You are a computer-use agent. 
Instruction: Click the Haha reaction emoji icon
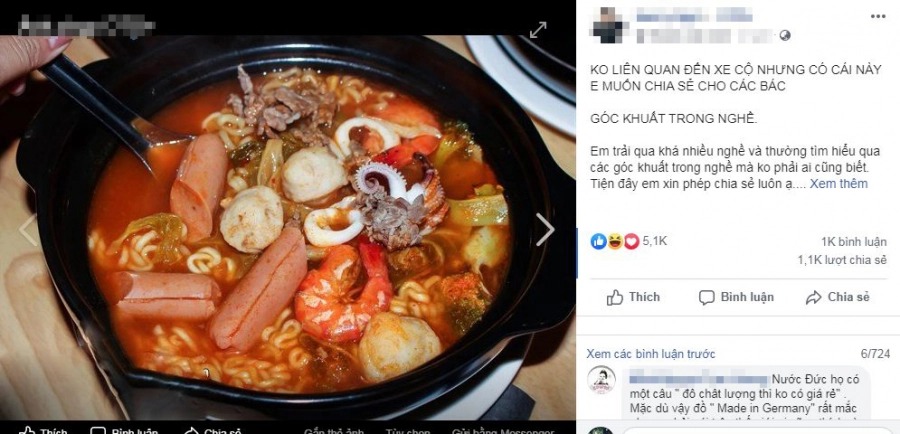click(615, 242)
